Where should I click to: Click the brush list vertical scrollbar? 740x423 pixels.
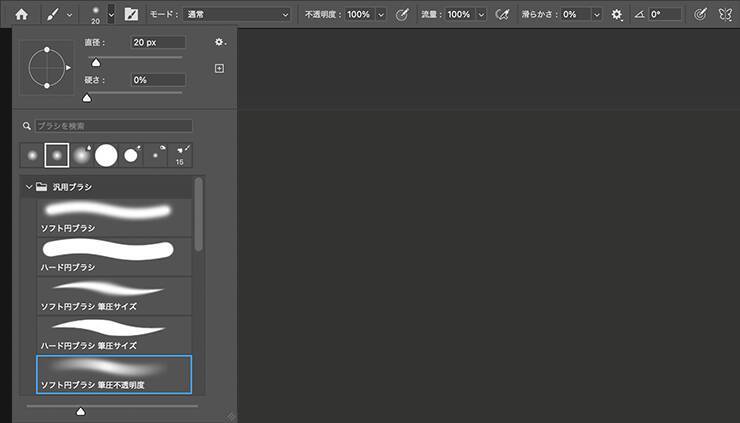tap(199, 214)
